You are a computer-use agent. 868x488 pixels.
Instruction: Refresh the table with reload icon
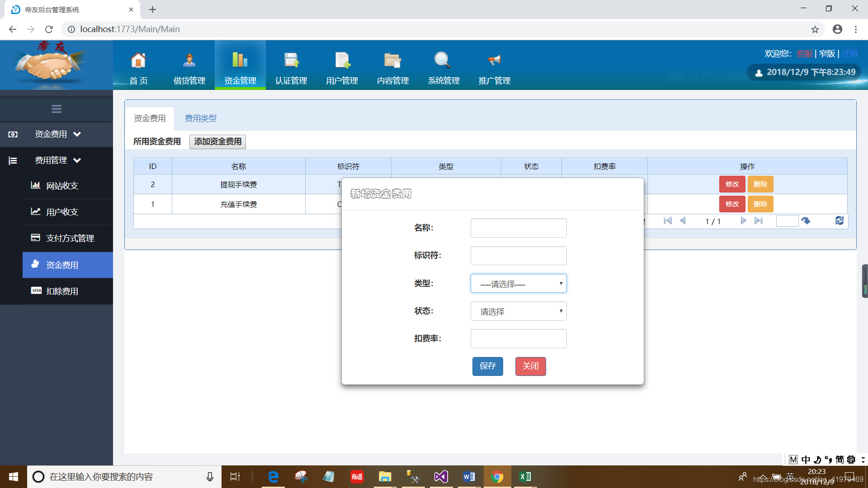pos(840,221)
